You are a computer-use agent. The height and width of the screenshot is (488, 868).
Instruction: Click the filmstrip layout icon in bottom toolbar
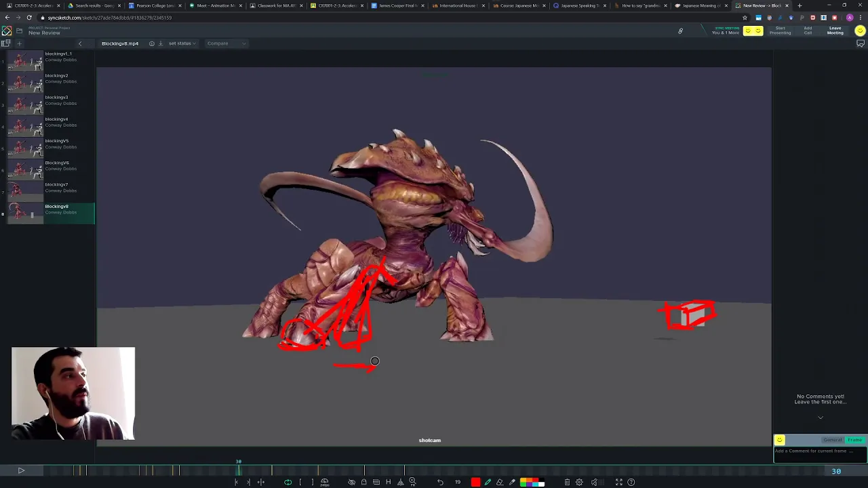tap(376, 482)
